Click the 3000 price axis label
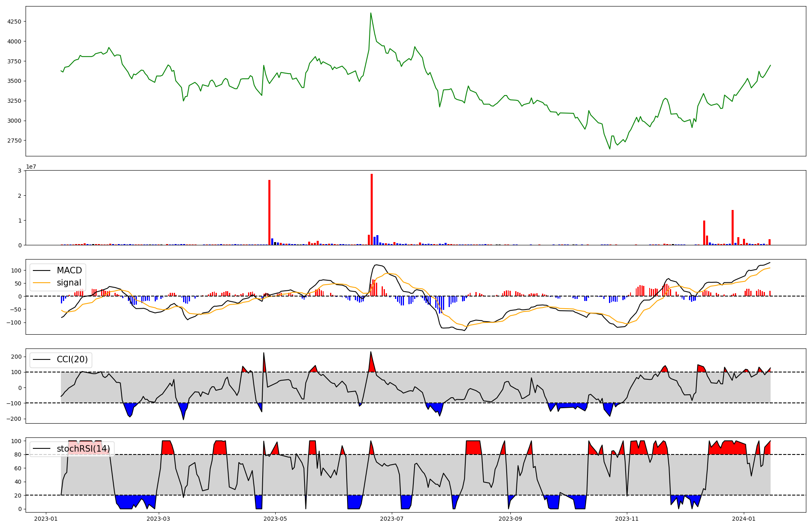The image size is (812, 528). pos(15,121)
